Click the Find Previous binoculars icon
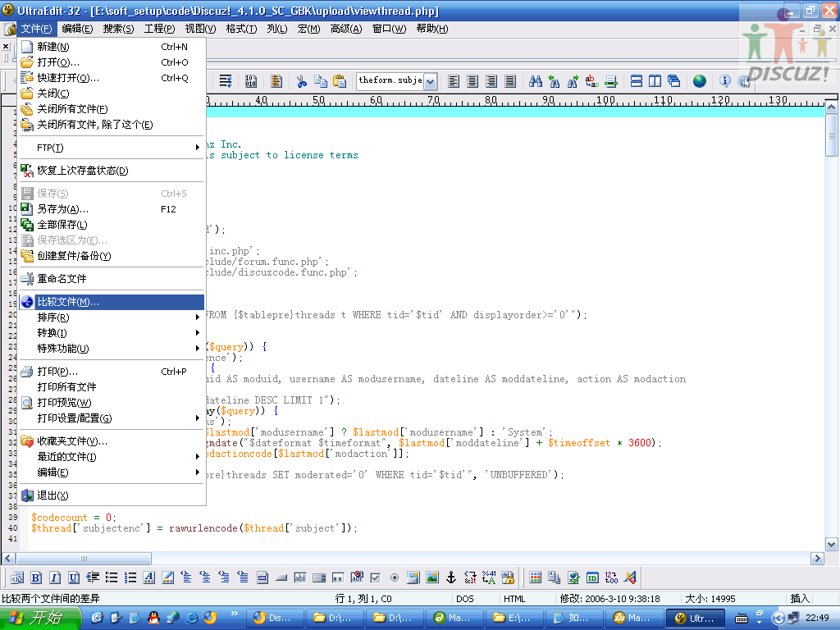This screenshot has height=630, width=840. [554, 81]
